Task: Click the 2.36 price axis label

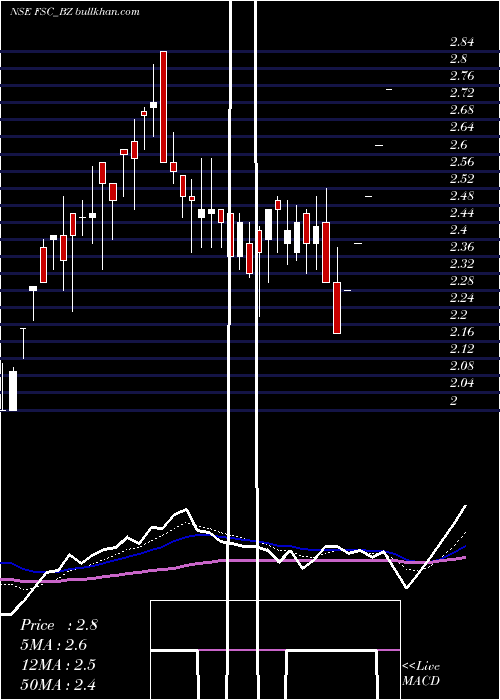Action: click(462, 247)
